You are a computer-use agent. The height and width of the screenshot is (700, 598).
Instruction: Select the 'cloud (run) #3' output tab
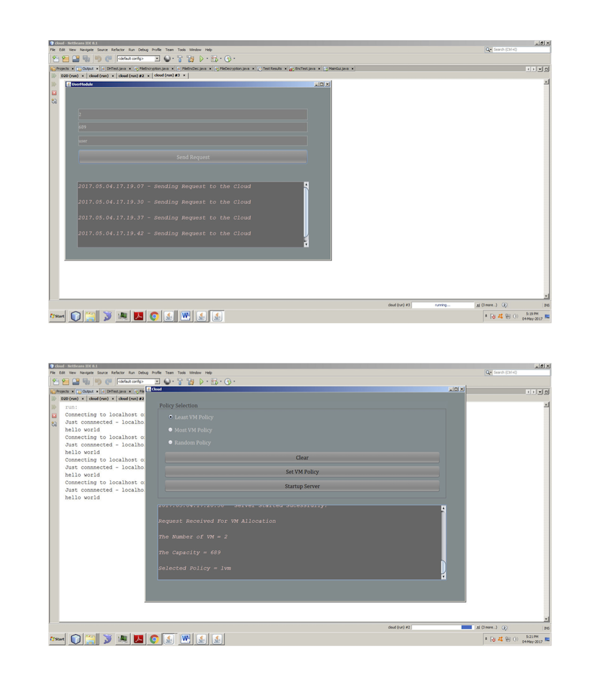coord(167,76)
